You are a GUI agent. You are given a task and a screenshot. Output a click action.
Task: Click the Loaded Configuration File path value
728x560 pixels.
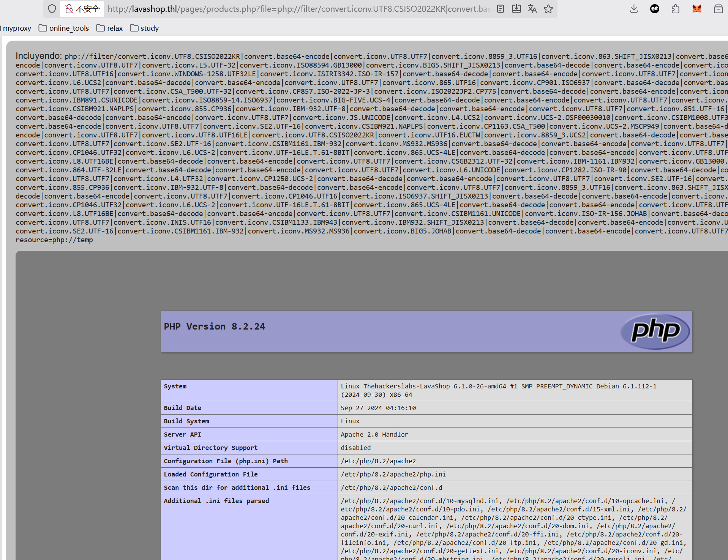coord(393,474)
